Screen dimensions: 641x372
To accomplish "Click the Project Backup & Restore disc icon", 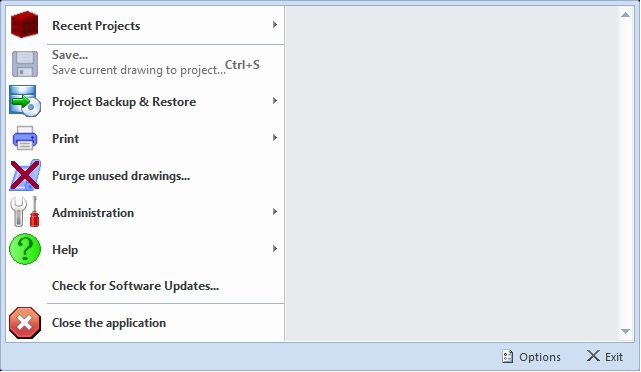I will coord(25,101).
